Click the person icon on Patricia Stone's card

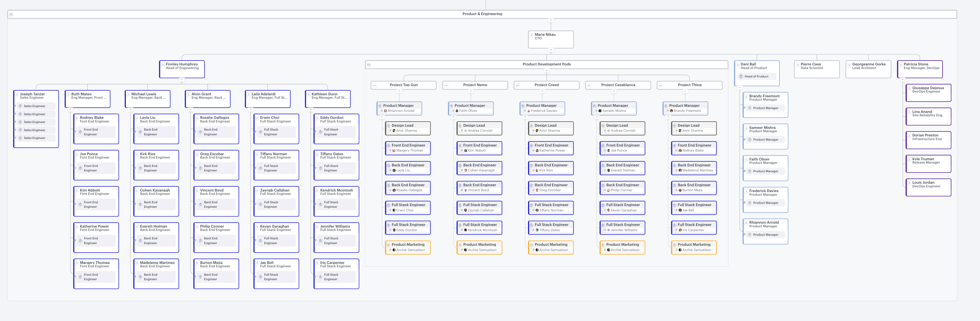[x=901, y=65]
